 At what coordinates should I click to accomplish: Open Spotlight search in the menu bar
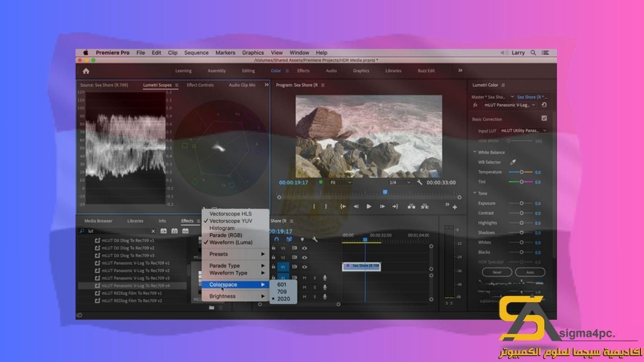(x=533, y=52)
